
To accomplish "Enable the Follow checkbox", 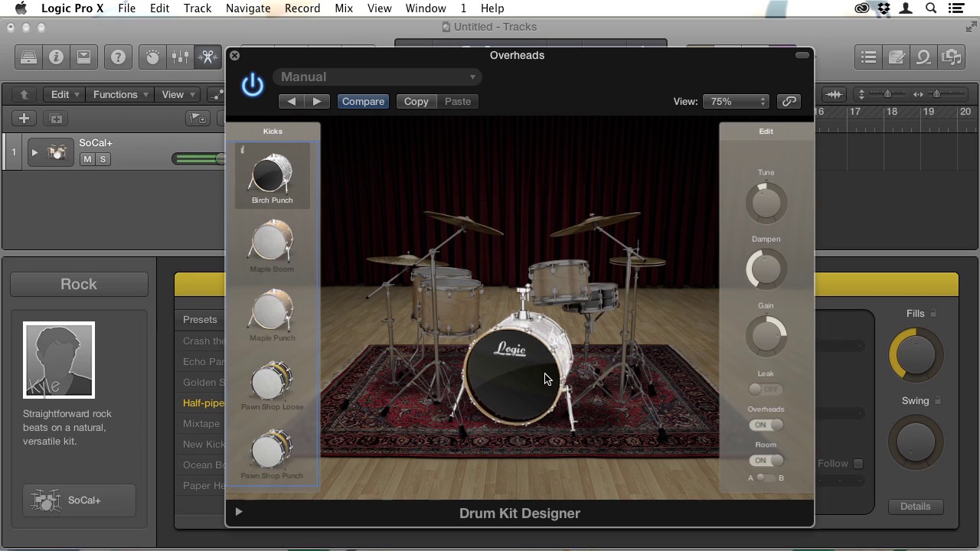I will pyautogui.click(x=858, y=464).
